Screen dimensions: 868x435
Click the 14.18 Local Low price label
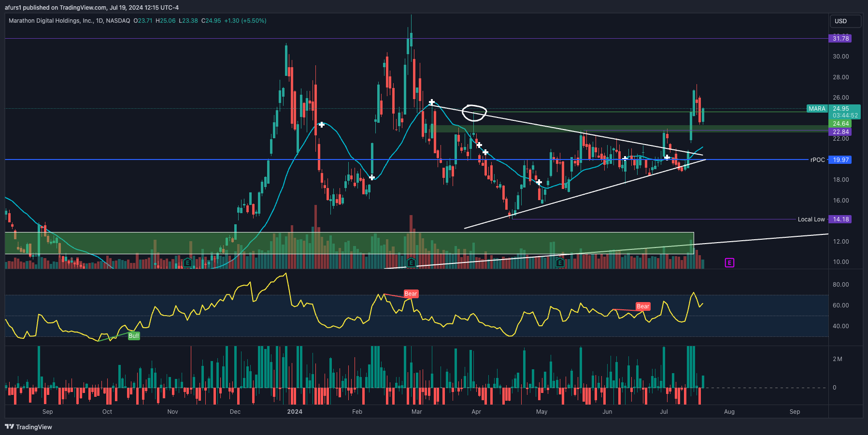tap(840, 219)
